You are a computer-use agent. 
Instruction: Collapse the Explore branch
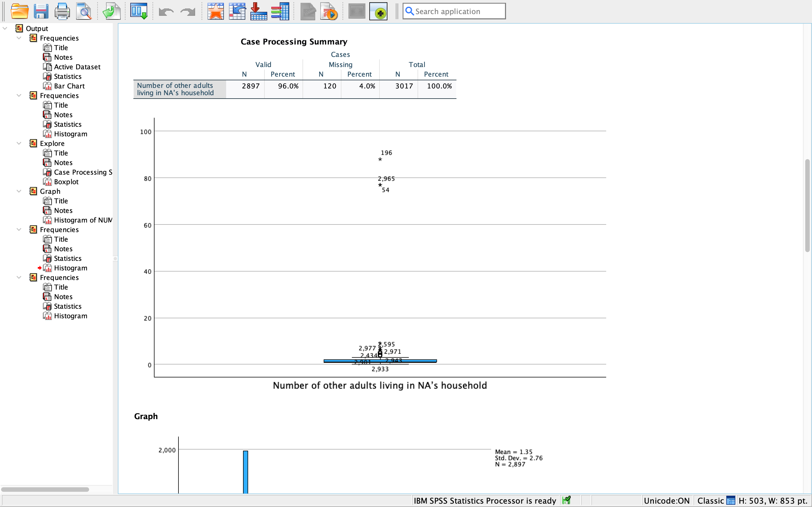(x=19, y=143)
